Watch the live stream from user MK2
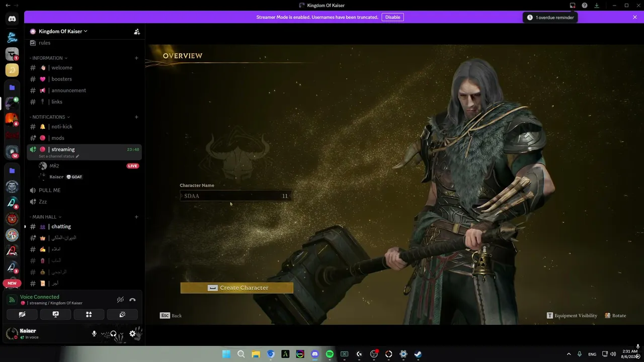644x362 pixels. pos(133,166)
